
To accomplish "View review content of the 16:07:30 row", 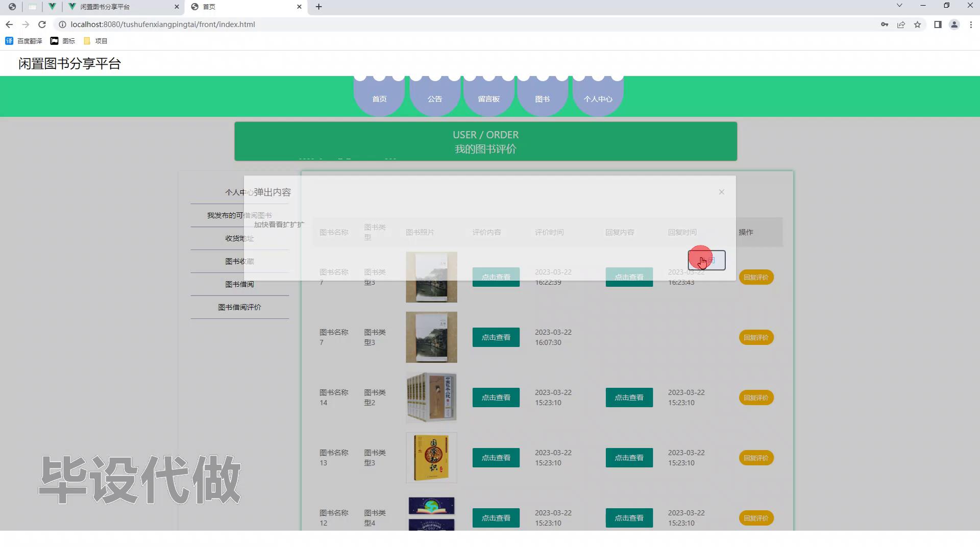I will [x=496, y=337].
